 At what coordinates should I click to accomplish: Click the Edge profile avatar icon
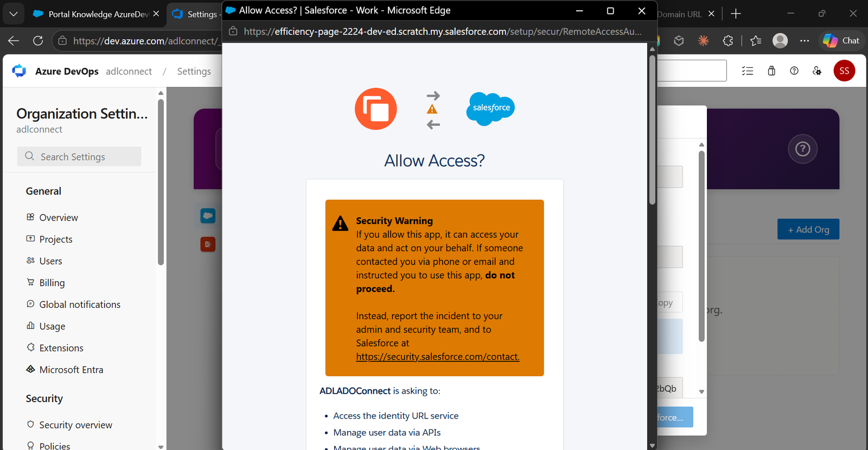coord(780,41)
